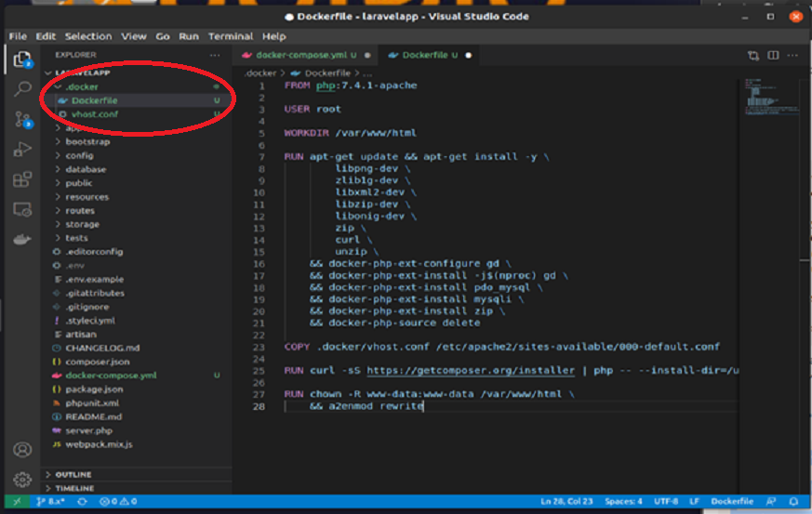Open the .editorconfig file
Viewport: 812px width, 514px height.
click(94, 252)
